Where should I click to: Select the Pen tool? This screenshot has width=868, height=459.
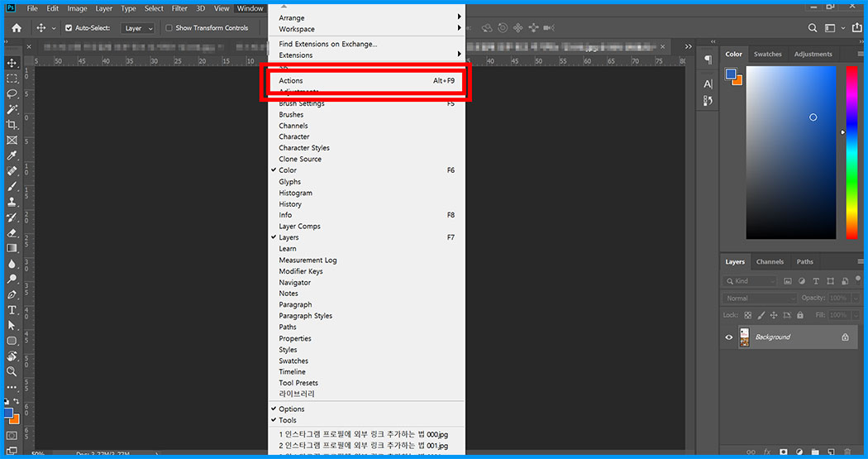tap(12, 294)
